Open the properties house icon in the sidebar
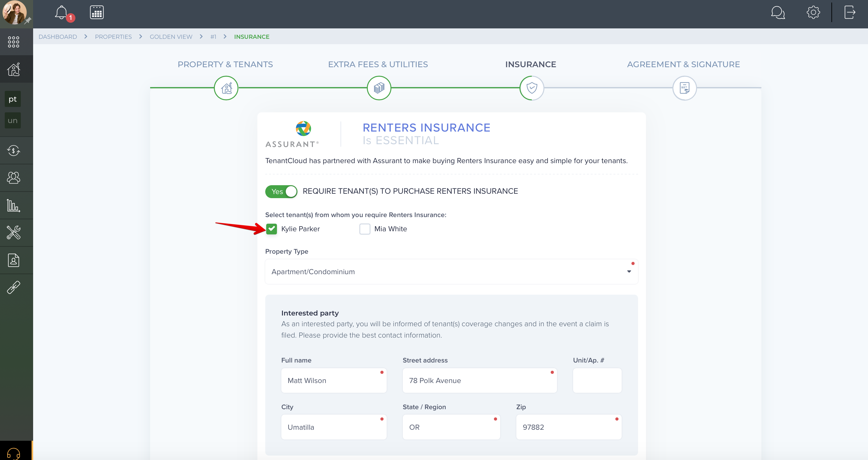Image resolution: width=868 pixels, height=460 pixels. tap(14, 69)
